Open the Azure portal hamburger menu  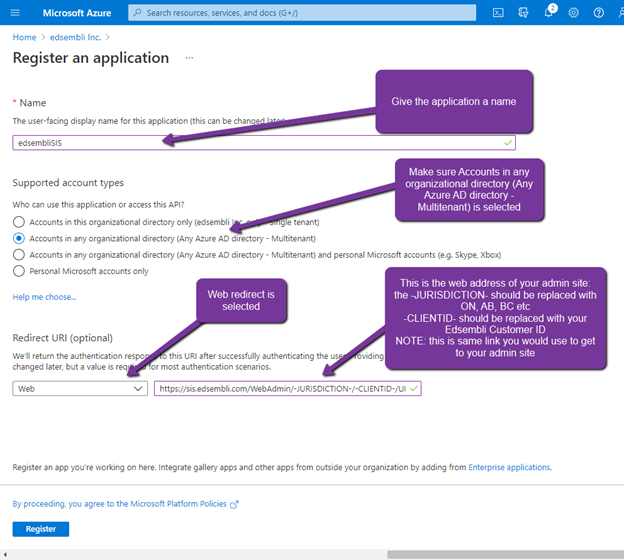[15, 13]
